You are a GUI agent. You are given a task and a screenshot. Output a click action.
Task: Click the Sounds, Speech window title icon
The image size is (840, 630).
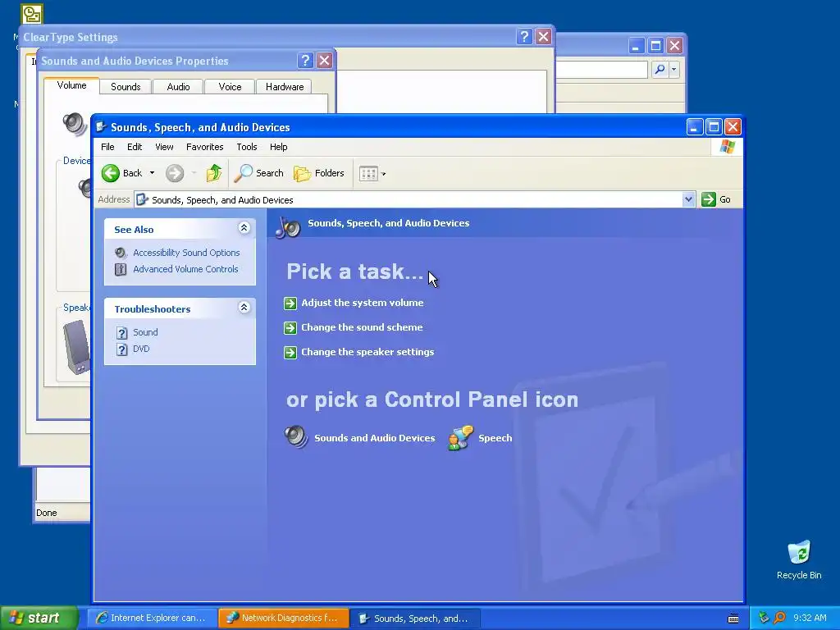coord(101,127)
